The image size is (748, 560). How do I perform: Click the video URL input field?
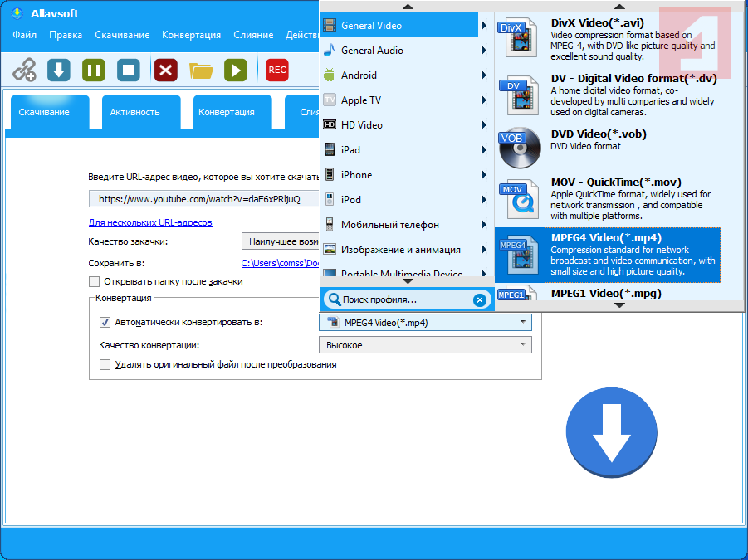click(203, 199)
